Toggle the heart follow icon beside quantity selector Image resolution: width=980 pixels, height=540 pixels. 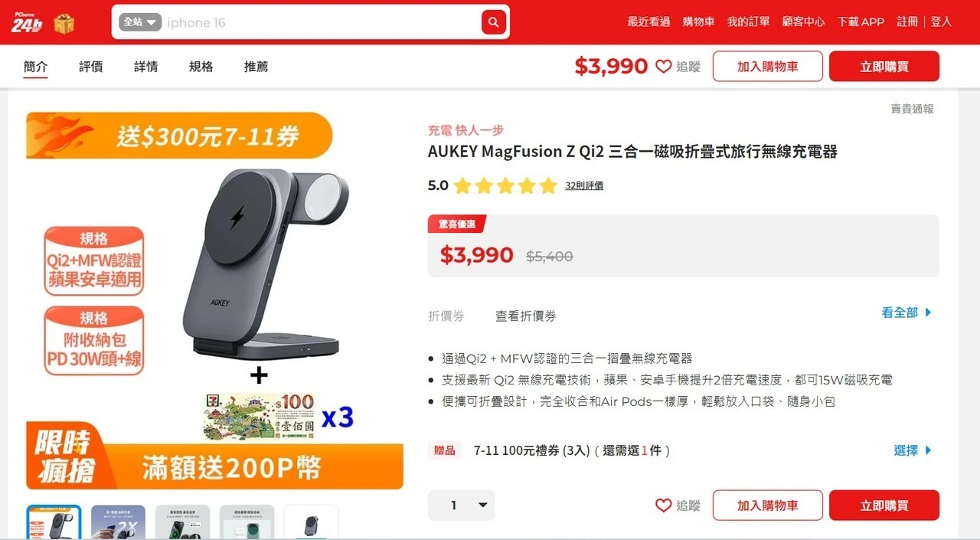(664, 506)
